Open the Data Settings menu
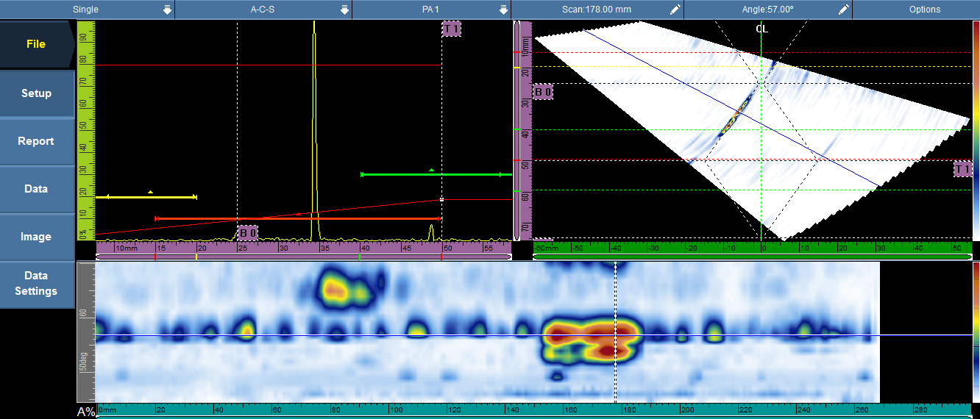This screenshot has height=419, width=980. [37, 284]
